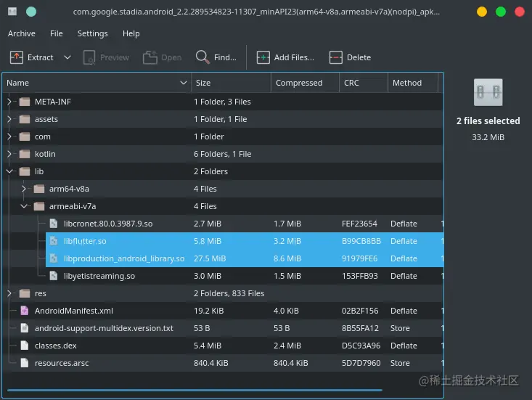Click the kotlin folder icon
The width and height of the screenshot is (532, 400).
pos(25,154)
